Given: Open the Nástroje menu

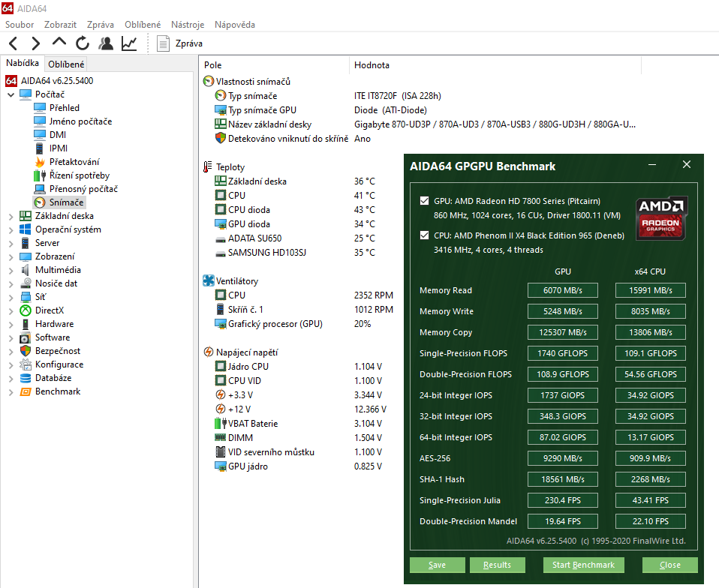Looking at the screenshot, I should coord(187,24).
